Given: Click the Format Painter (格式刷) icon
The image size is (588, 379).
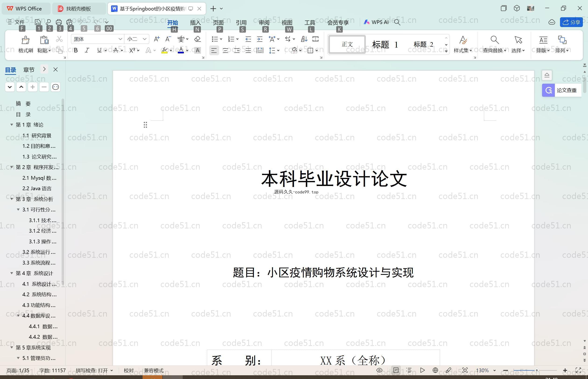Looking at the screenshot, I should [25, 40].
